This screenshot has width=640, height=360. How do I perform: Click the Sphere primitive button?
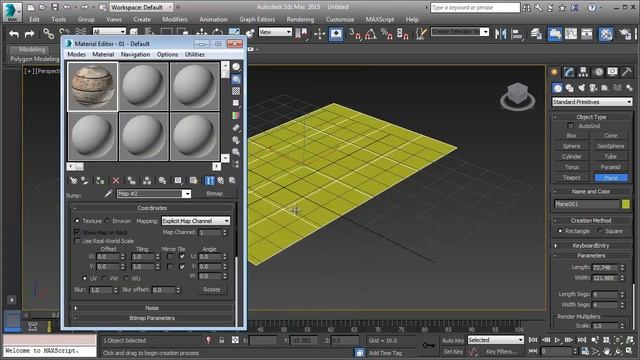[571, 146]
